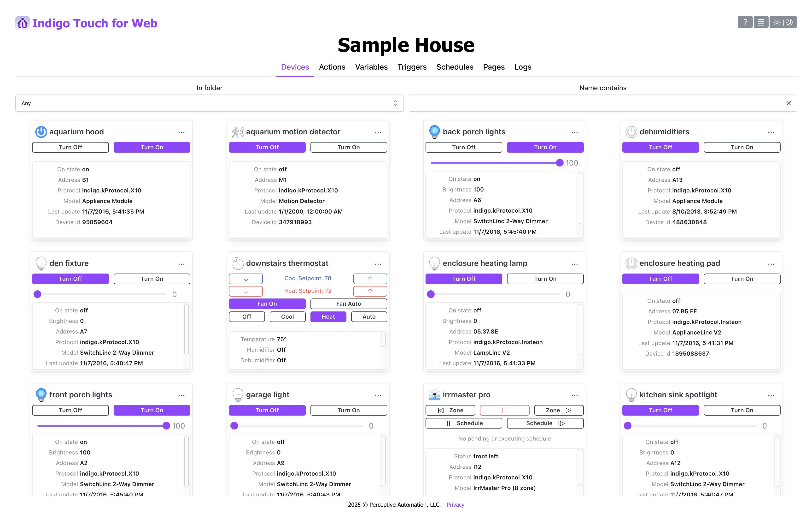Click the den fixture bulb icon

pyautogui.click(x=41, y=263)
